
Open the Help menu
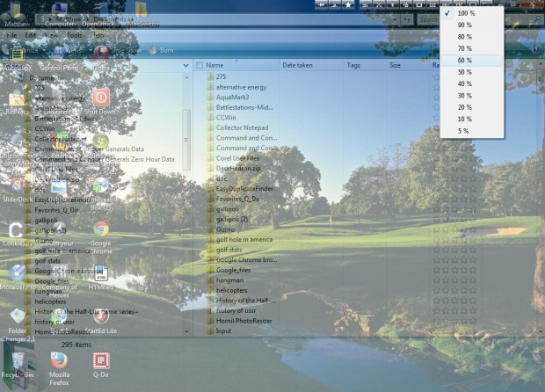click(x=97, y=35)
